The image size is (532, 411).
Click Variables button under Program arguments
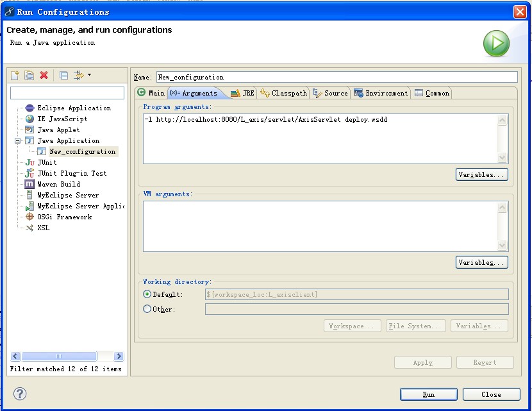tap(481, 174)
